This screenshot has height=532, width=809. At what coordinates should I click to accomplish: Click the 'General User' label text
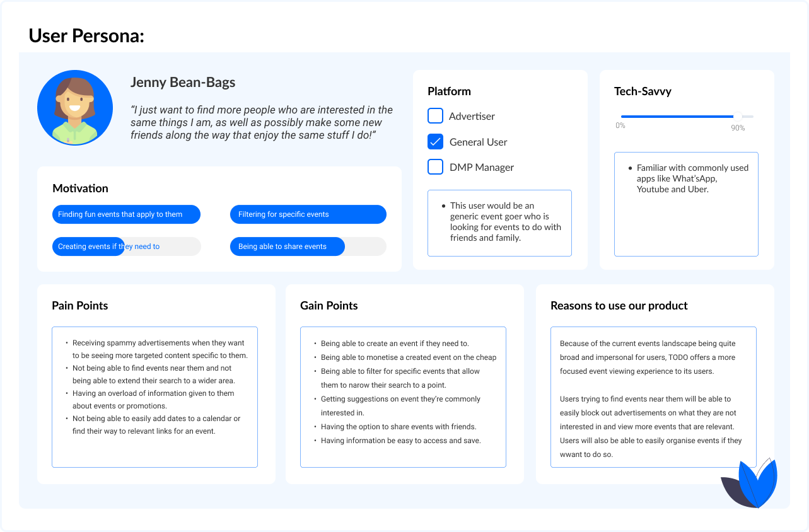point(478,142)
